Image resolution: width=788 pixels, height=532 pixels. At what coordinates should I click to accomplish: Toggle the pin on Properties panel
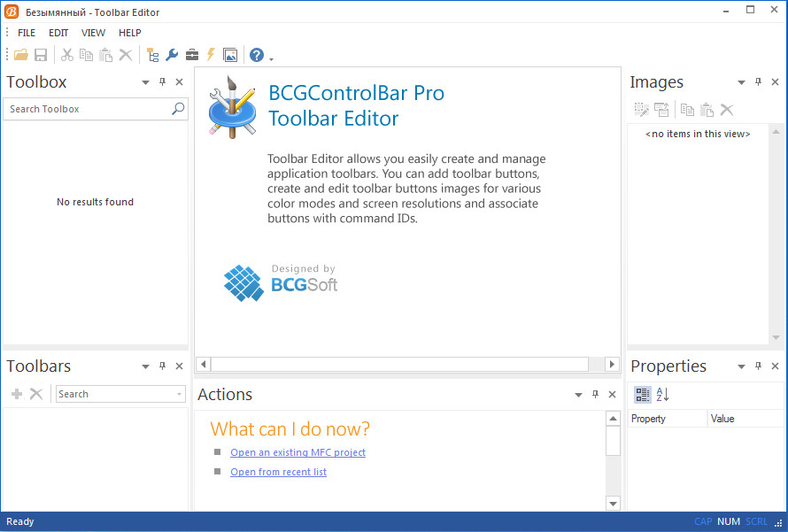[x=759, y=366]
